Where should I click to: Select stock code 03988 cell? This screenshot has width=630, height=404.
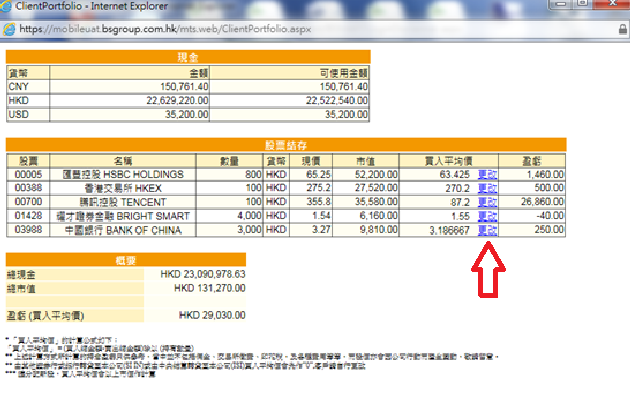(28, 230)
